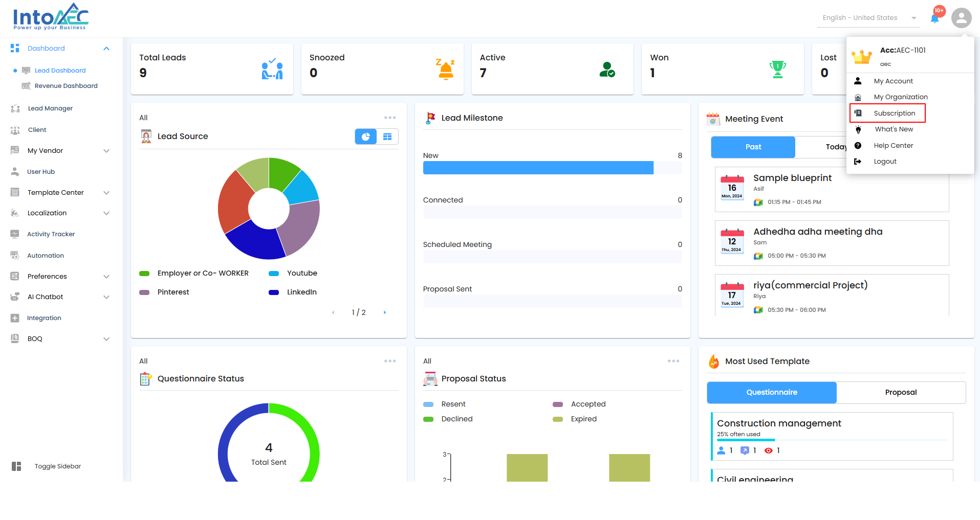Click the Proposal Status heading icon

[430, 379]
